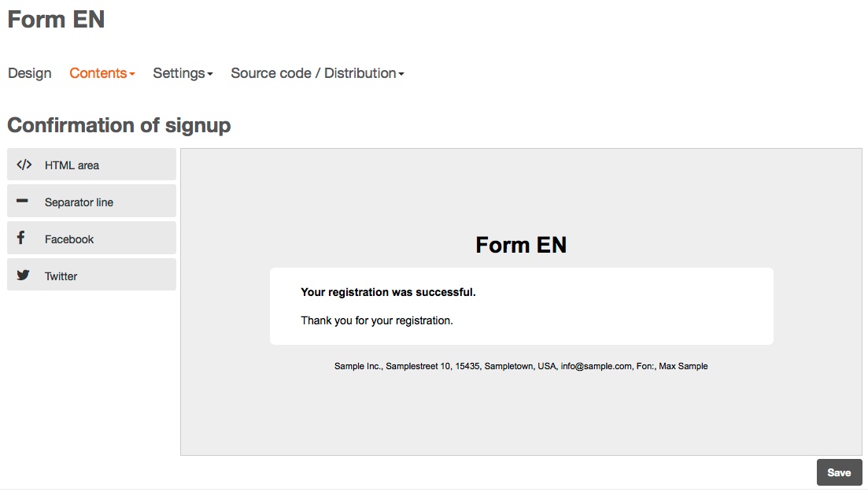
Task: Open the Contents dropdown menu
Action: (102, 73)
